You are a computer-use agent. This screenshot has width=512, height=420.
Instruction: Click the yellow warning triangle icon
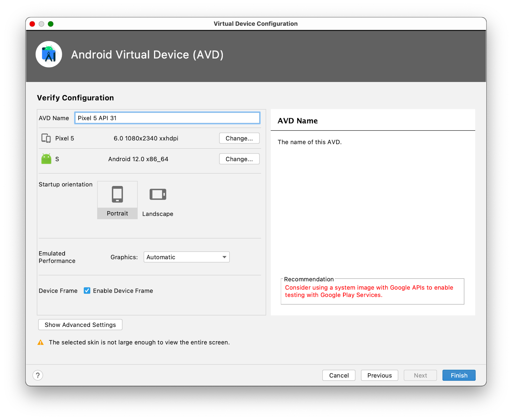coord(41,343)
